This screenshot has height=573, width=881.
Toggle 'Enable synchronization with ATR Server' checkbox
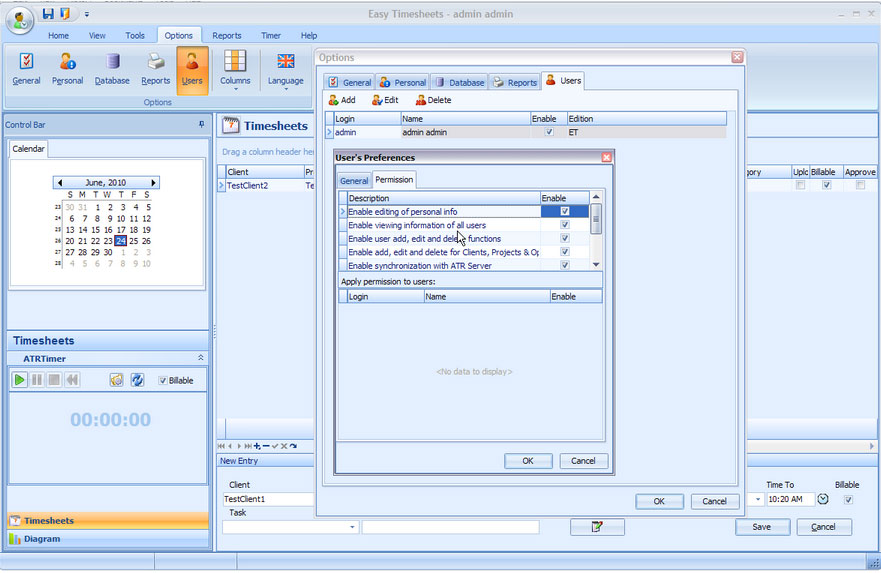click(565, 266)
